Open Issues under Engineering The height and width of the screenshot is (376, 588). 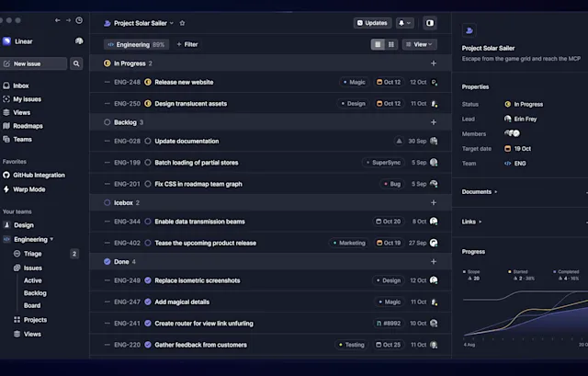pyautogui.click(x=28, y=268)
